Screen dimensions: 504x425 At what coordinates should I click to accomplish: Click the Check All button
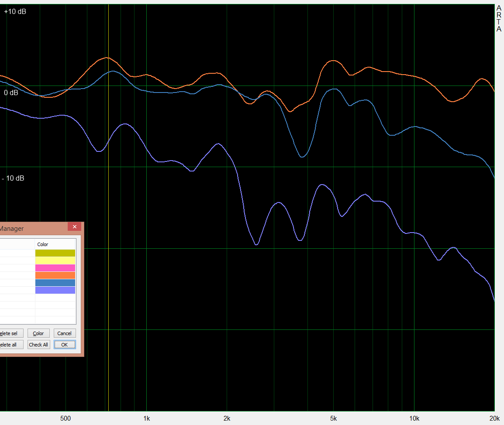[38, 345]
